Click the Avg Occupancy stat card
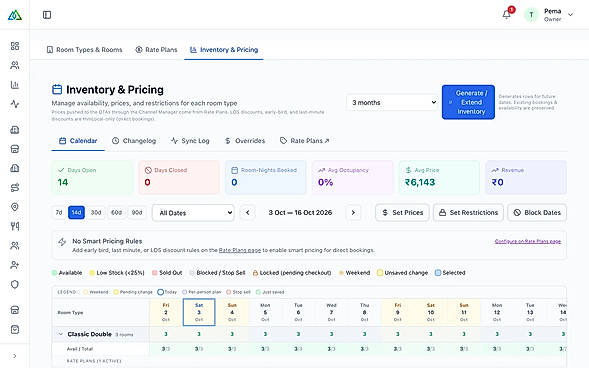The image size is (589, 368). [x=352, y=177]
